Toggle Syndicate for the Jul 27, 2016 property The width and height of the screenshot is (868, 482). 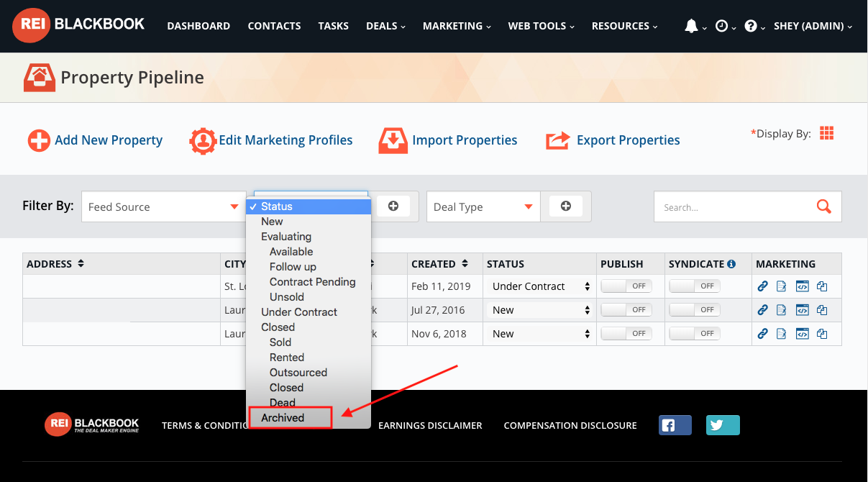coord(695,310)
